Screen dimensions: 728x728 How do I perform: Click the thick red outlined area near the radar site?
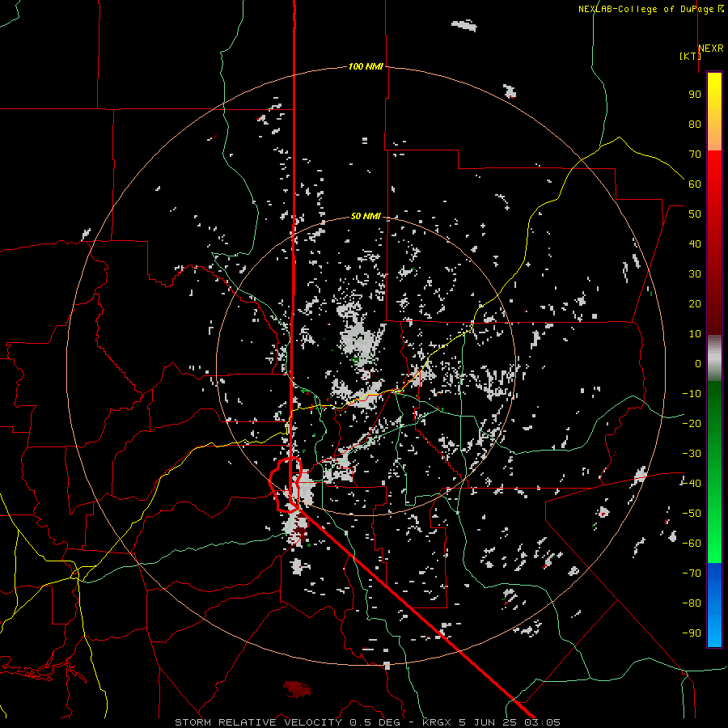pyautogui.click(x=286, y=485)
